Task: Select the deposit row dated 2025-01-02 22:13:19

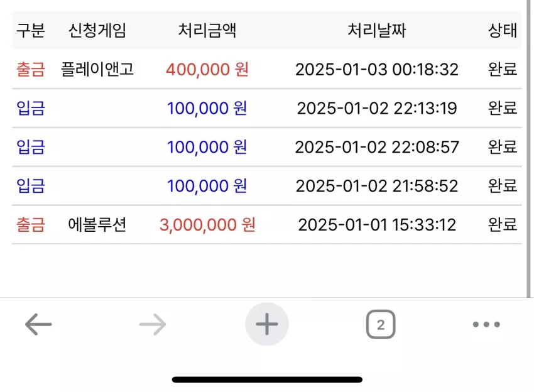Action: 266,108
